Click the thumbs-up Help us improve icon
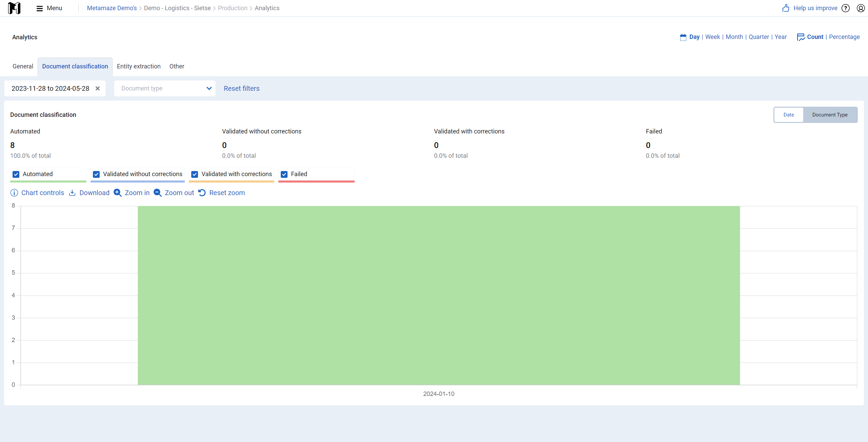The width and height of the screenshot is (868, 442). pos(786,8)
